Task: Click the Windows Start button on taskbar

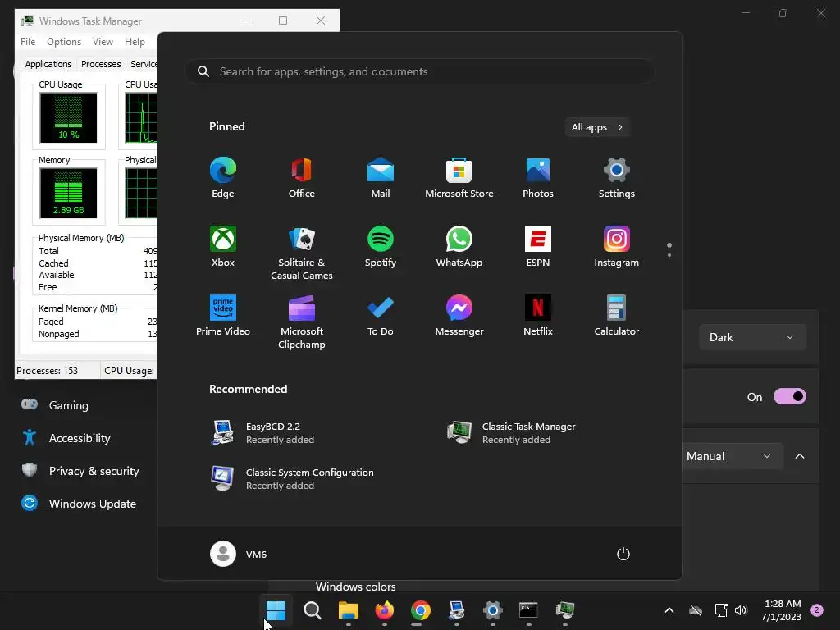Action: [x=276, y=610]
